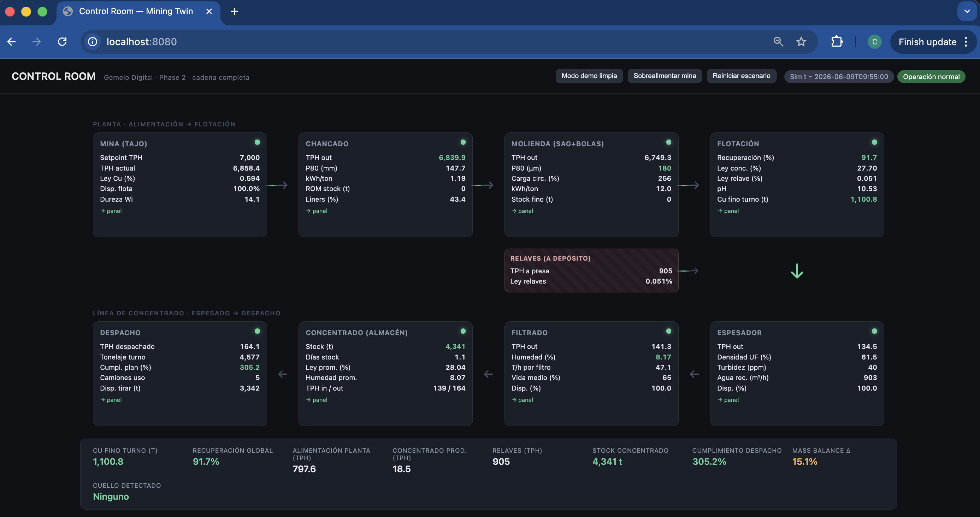
Task: Expand the tab search dropdown chevron
Action: pos(967,11)
